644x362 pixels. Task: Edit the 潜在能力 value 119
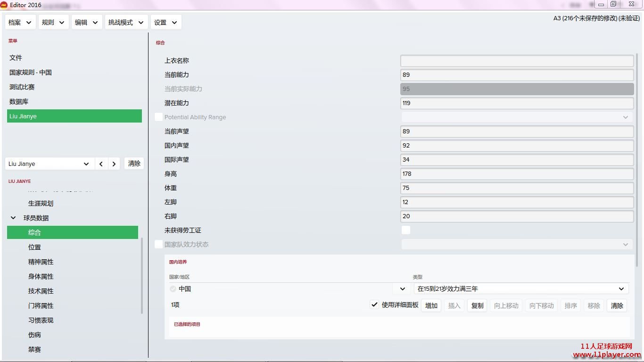click(x=517, y=103)
